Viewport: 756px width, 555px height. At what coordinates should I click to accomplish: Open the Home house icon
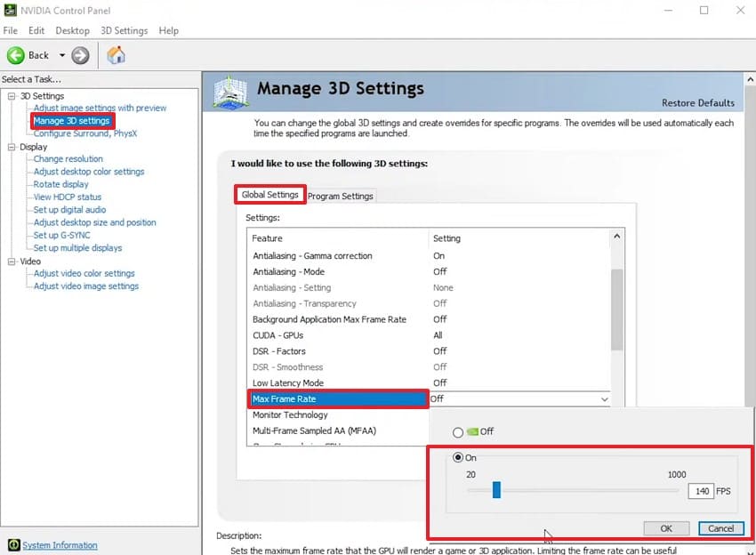[117, 55]
